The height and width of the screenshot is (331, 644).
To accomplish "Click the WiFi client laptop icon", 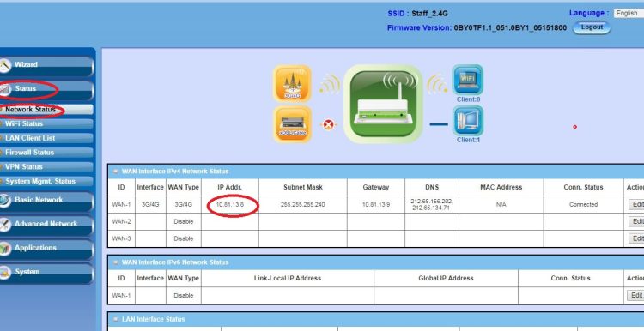I will pyautogui.click(x=468, y=80).
